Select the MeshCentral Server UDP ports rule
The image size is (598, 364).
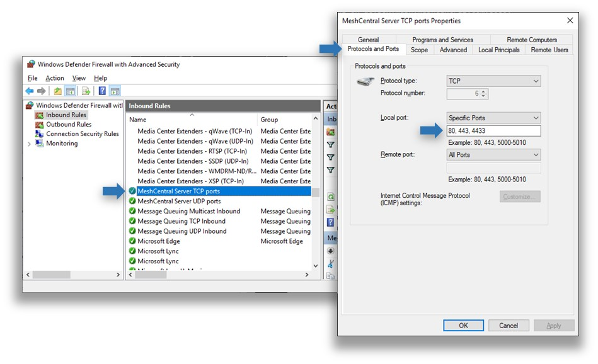[x=219, y=201]
